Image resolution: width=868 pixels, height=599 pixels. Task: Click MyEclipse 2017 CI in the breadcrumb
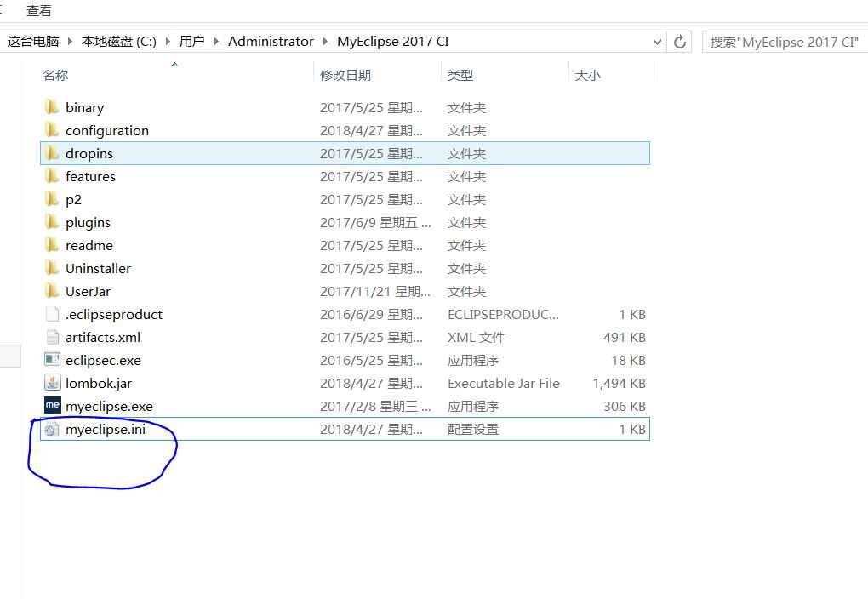(x=393, y=42)
